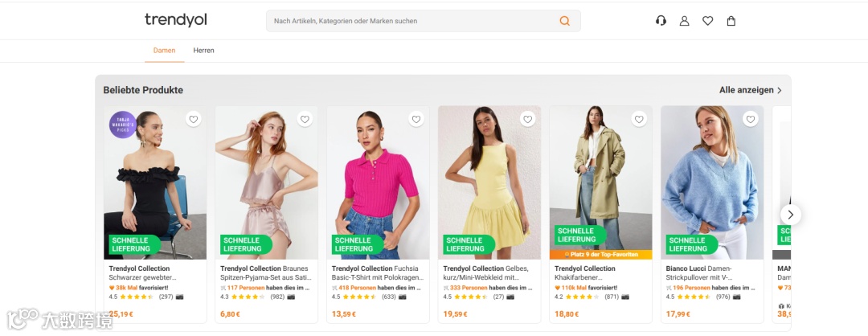This screenshot has width=868, height=336.
Task: Open yellow dress product image
Action: click(489, 182)
